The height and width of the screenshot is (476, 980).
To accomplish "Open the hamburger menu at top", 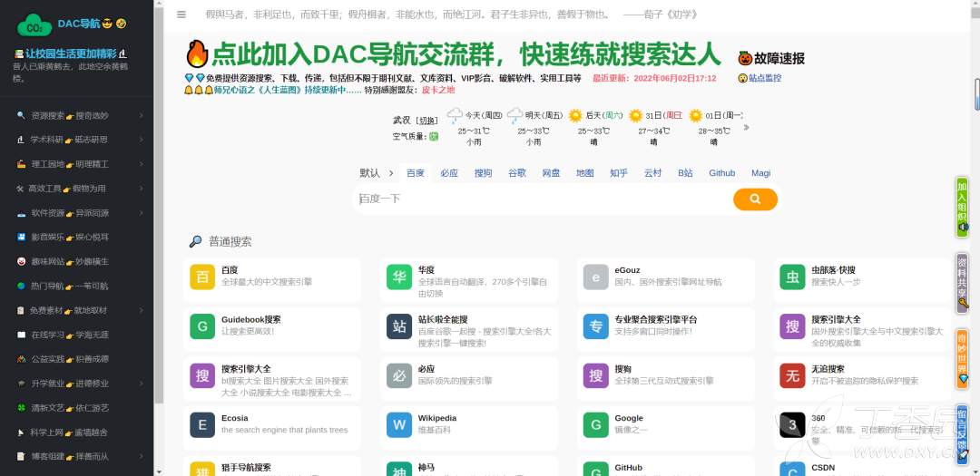I will tap(181, 15).
